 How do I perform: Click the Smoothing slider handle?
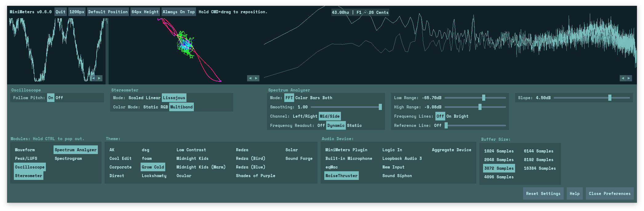380,107
